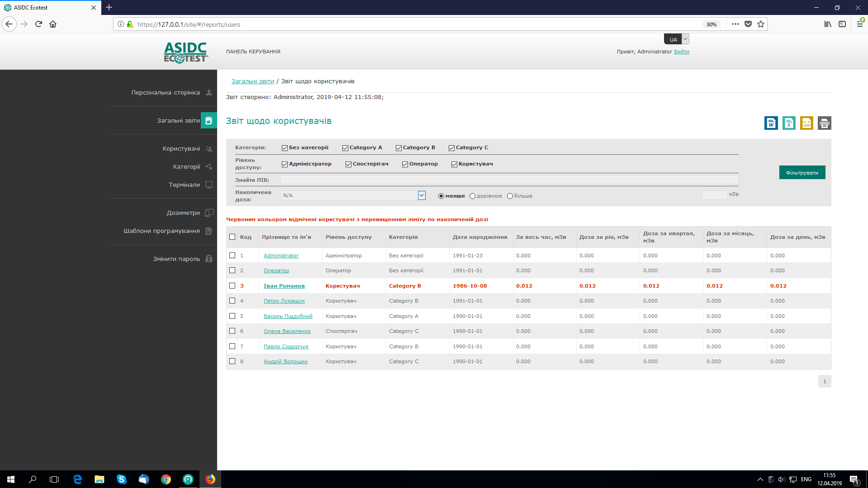The height and width of the screenshot is (488, 868).
Task: Tick the checkbox for Іван Романов row
Action: (x=232, y=286)
